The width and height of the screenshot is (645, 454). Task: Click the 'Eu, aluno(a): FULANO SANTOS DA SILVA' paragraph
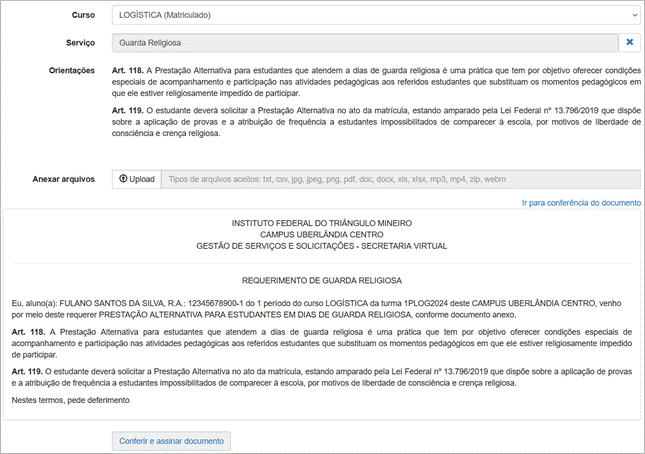(x=316, y=309)
